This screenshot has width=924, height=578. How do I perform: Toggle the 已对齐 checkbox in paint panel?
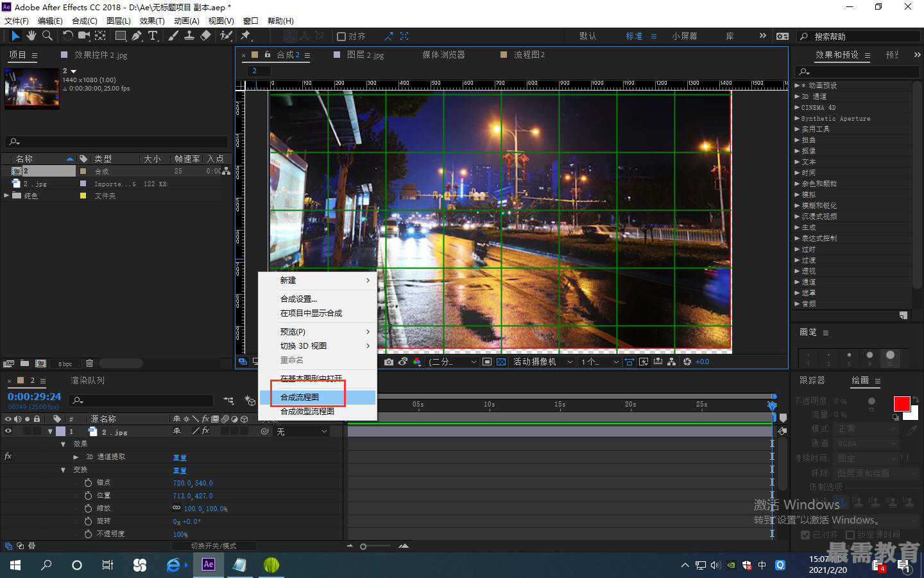pyautogui.click(x=805, y=534)
